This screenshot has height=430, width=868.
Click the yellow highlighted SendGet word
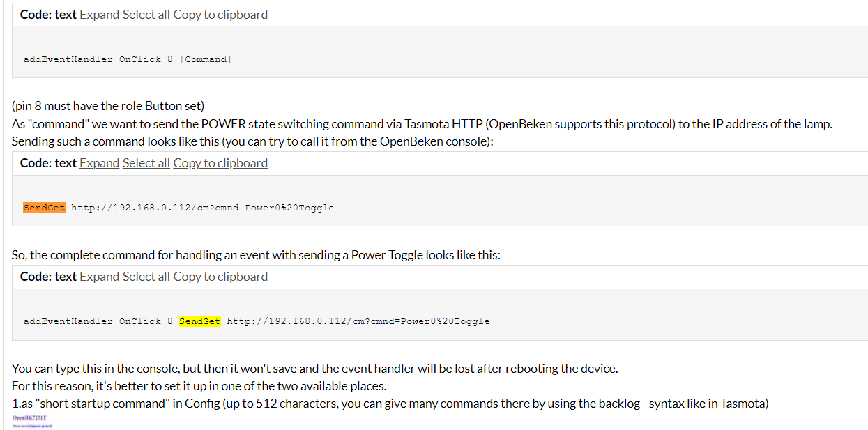200,321
